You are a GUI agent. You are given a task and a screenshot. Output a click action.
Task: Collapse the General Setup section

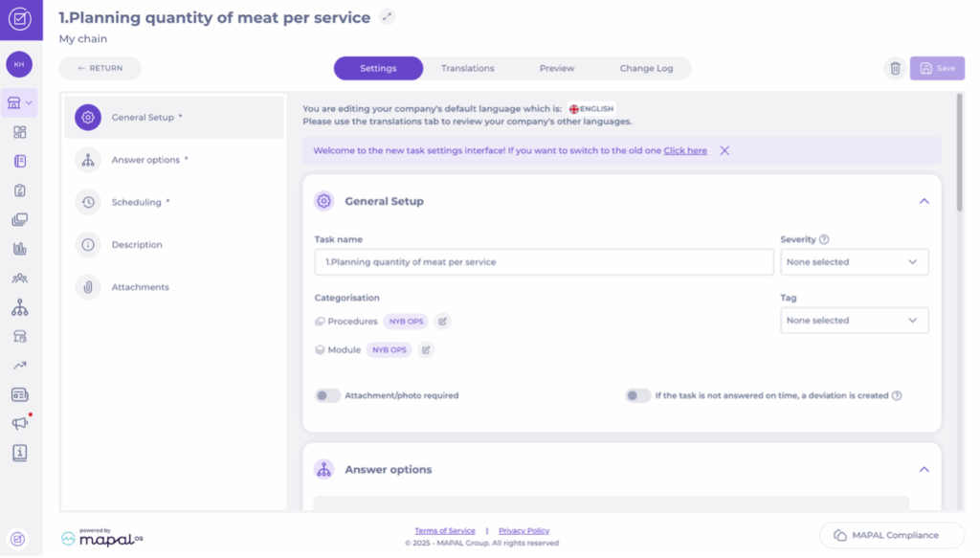pos(924,201)
